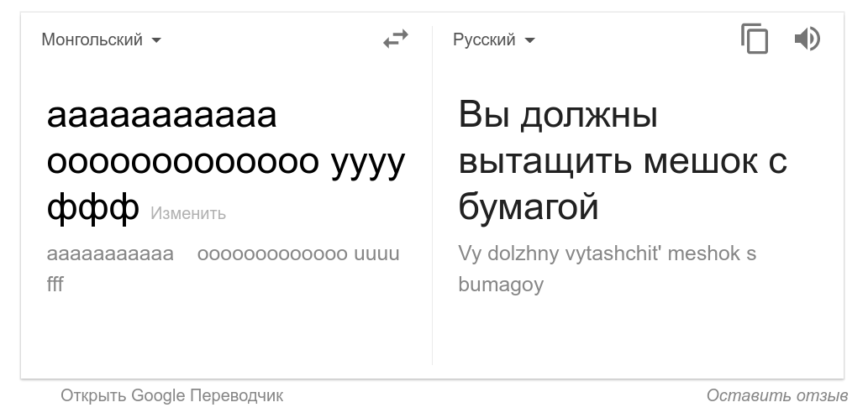The height and width of the screenshot is (418, 868).
Task: Click the Изменить link to edit the source text
Action: click(188, 213)
